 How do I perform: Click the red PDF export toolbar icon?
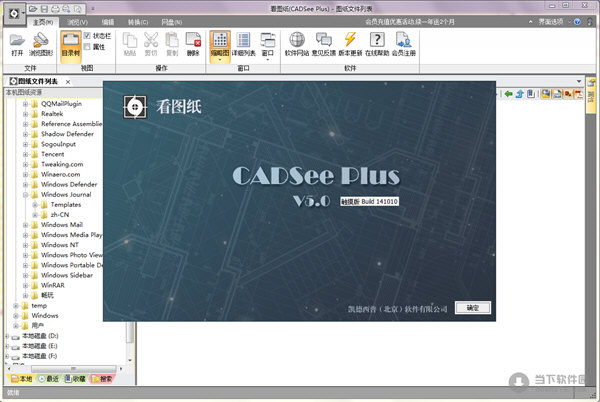point(579,94)
